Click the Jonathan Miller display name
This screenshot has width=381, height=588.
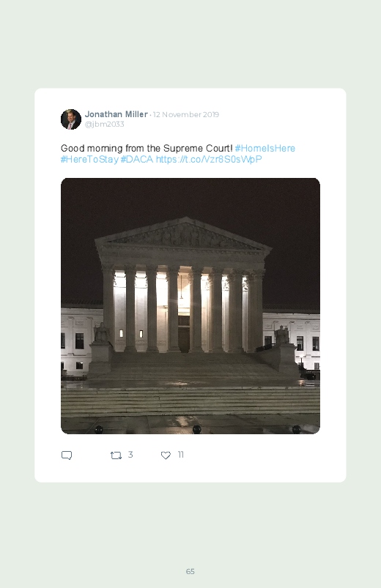click(x=116, y=114)
